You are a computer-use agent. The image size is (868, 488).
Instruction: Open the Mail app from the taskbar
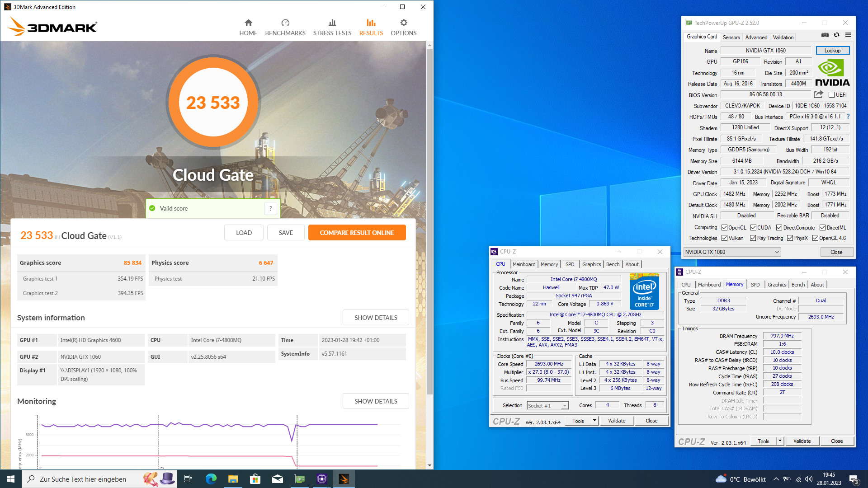277,479
